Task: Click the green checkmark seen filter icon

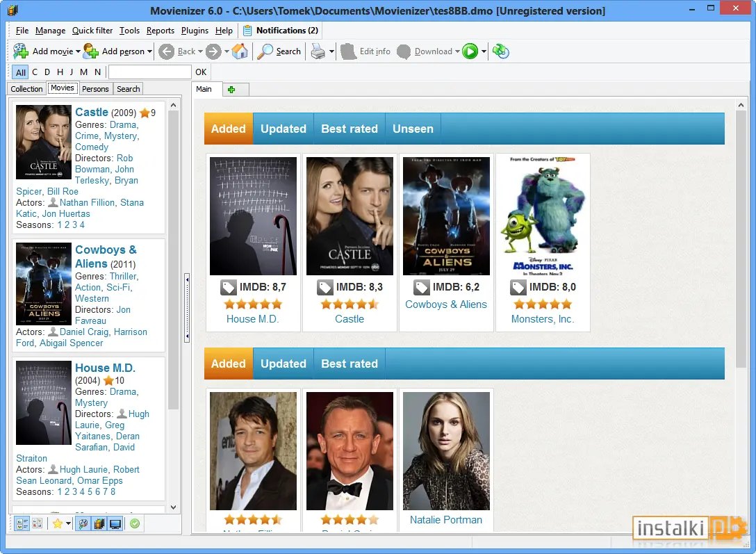Action: pos(135,523)
